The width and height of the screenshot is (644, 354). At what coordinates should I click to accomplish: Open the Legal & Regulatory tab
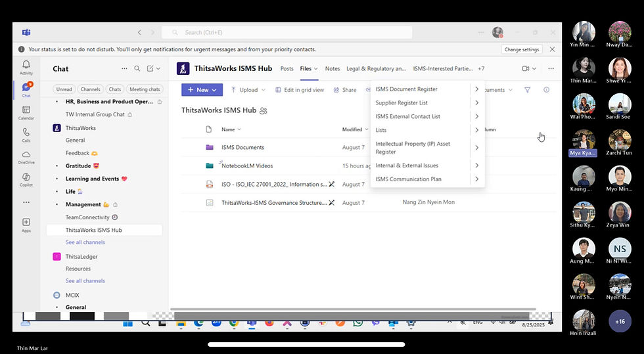(x=376, y=68)
